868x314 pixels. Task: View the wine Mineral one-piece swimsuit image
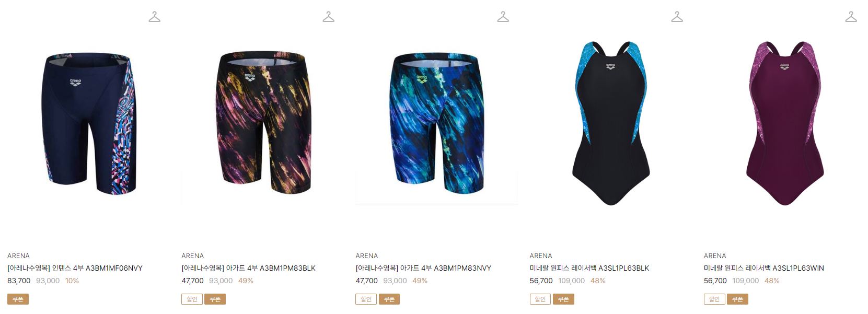784,124
